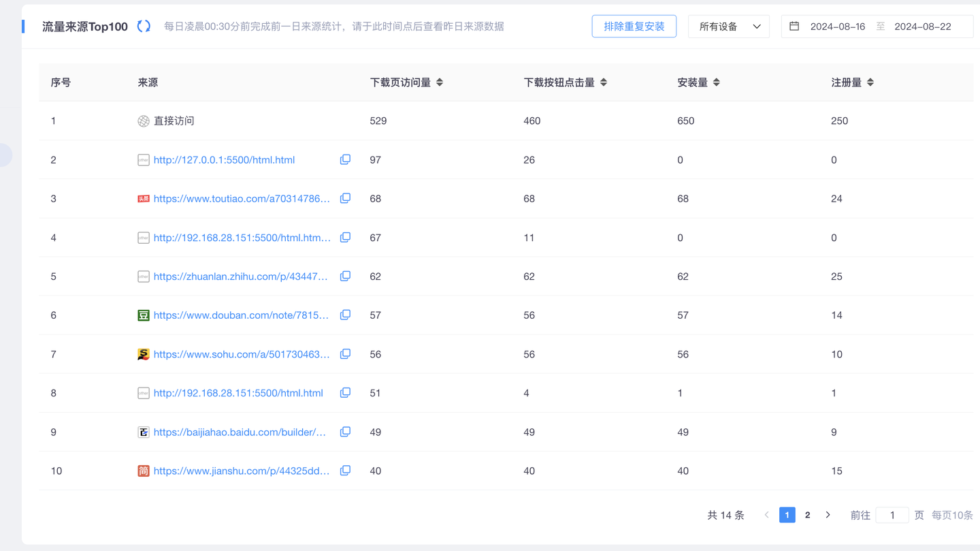This screenshot has height=551, width=980.
Task: Click the Jianshu favicon in row 10
Action: pyautogui.click(x=144, y=471)
